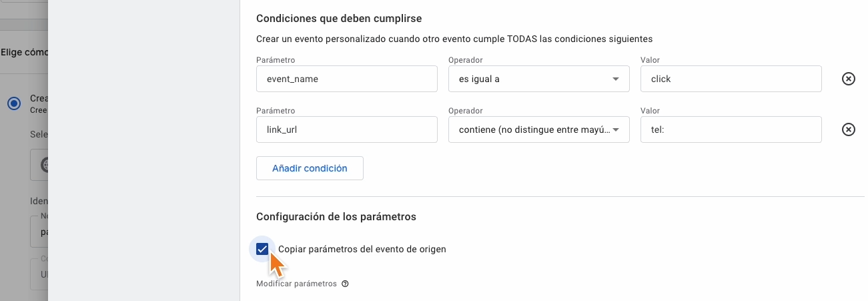Viewport: 868px width, 301px height.
Task: Expand the "contiene" operator dropdown
Action: (x=539, y=129)
